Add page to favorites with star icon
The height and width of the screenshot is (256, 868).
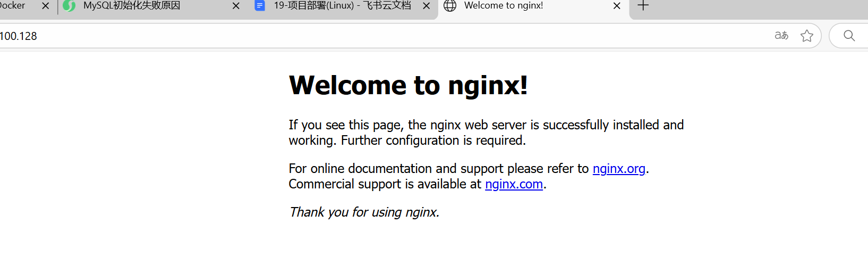(x=807, y=36)
